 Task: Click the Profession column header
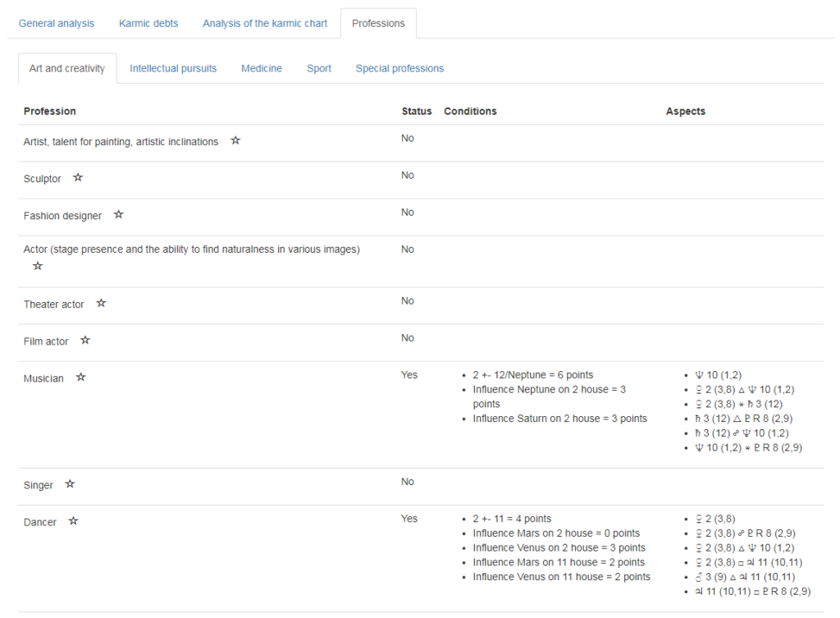(50, 112)
